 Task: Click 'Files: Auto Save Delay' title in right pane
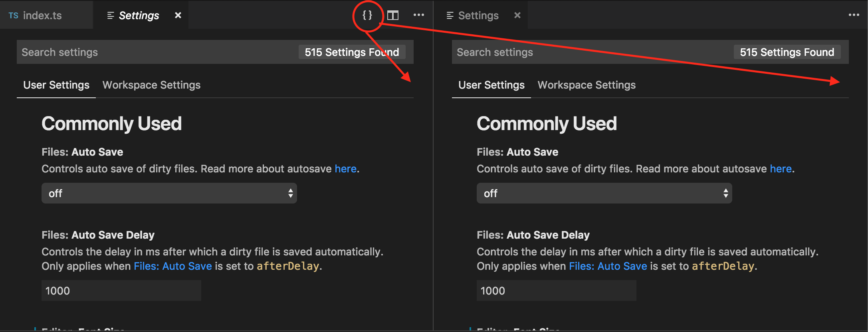point(533,235)
